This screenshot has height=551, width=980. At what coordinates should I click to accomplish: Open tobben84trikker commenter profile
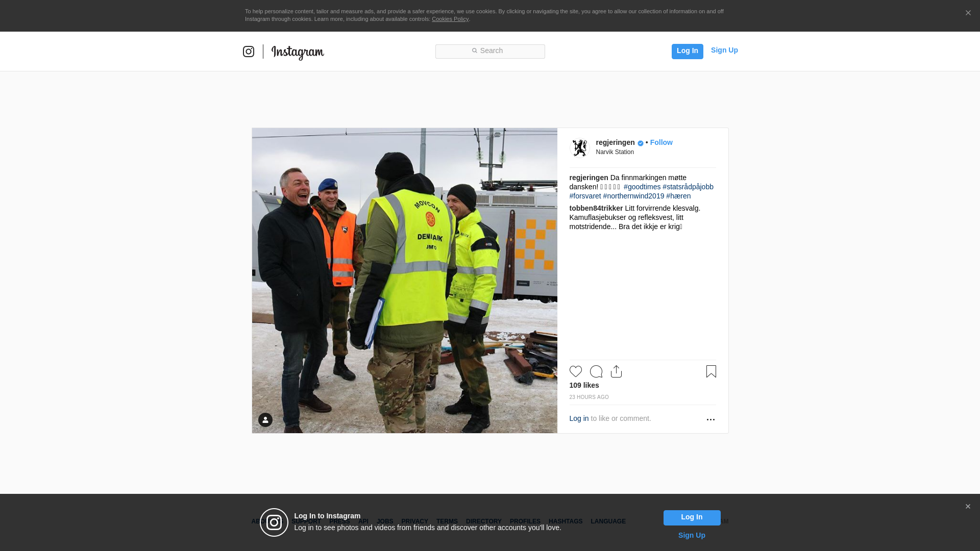click(x=596, y=208)
